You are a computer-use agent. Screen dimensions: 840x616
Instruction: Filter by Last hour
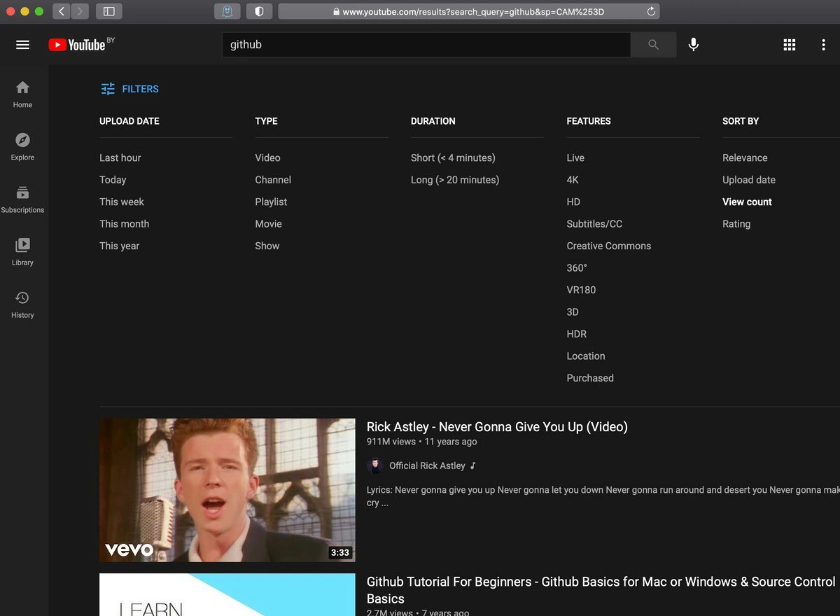(120, 157)
